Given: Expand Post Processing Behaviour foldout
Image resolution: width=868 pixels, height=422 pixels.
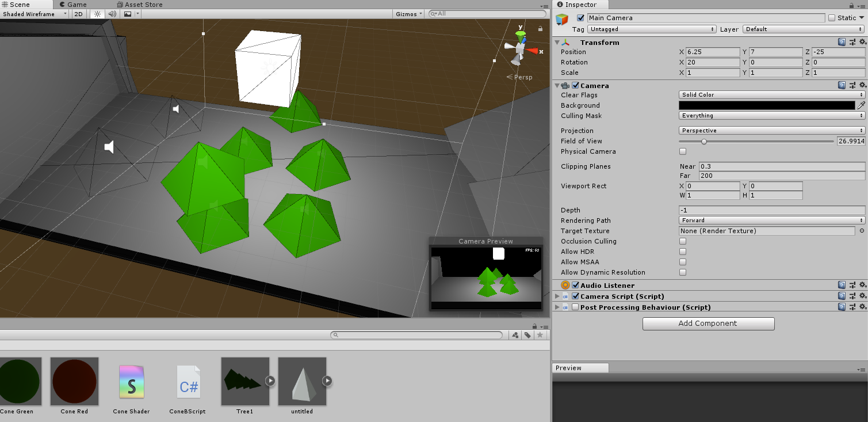Looking at the screenshot, I should (556, 307).
